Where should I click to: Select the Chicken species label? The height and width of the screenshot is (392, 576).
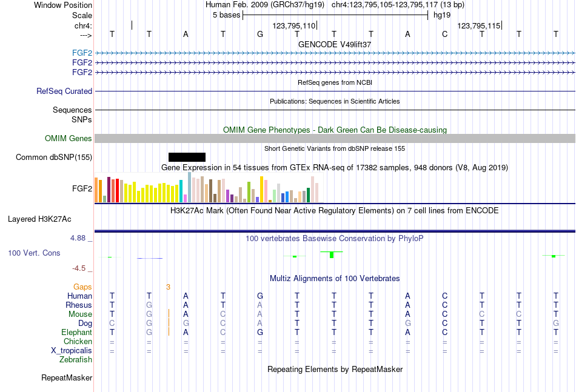tap(78, 341)
